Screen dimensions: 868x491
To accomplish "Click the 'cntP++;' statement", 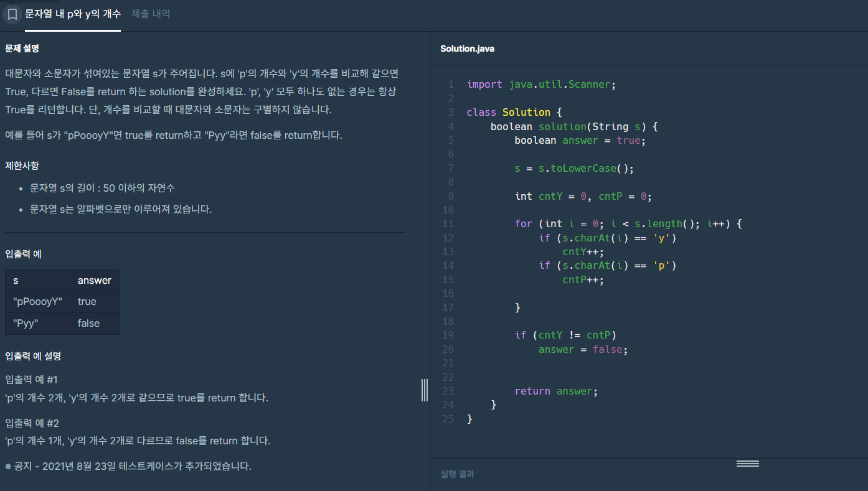I will [583, 280].
